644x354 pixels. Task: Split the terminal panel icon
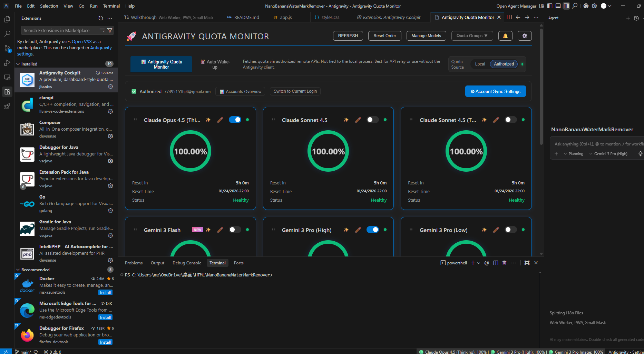pyautogui.click(x=496, y=263)
